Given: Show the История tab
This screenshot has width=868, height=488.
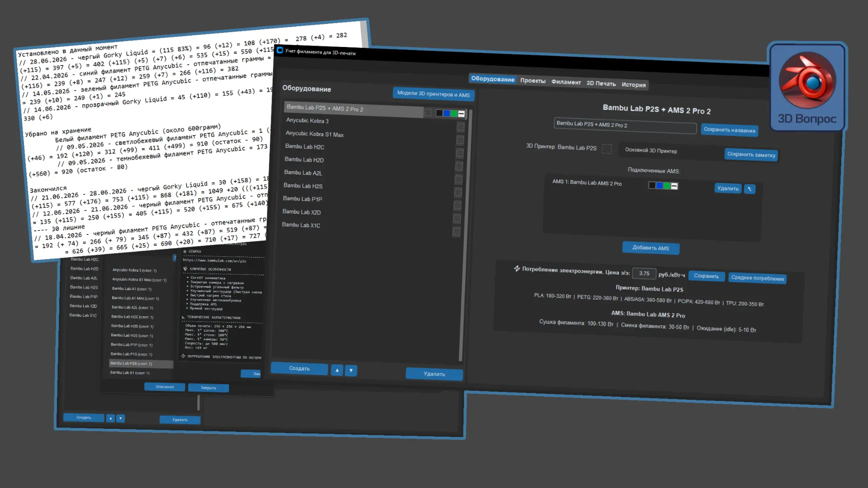Looking at the screenshot, I should point(633,84).
